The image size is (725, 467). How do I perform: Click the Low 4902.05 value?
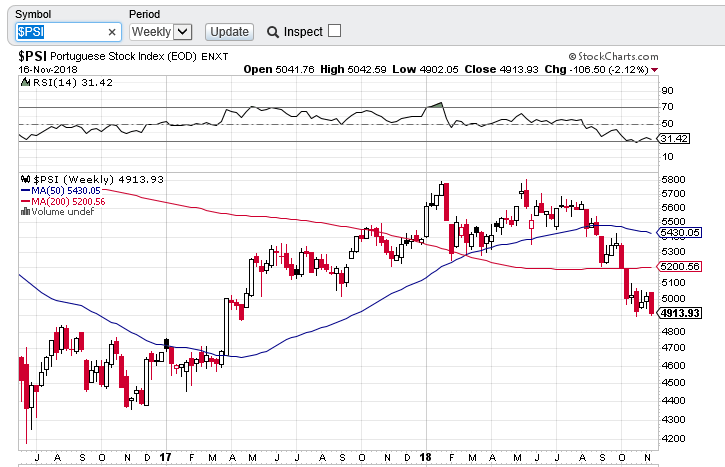pos(425,69)
